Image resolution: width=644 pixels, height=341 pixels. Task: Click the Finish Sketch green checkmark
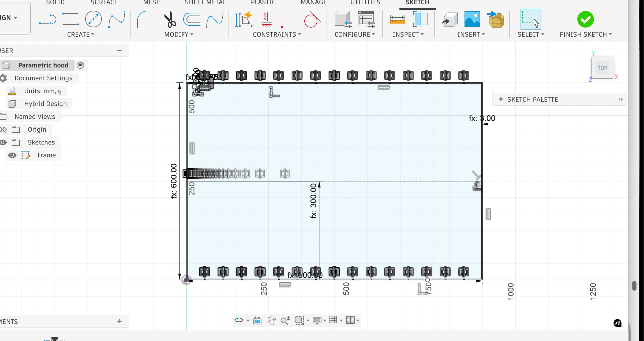tap(585, 19)
